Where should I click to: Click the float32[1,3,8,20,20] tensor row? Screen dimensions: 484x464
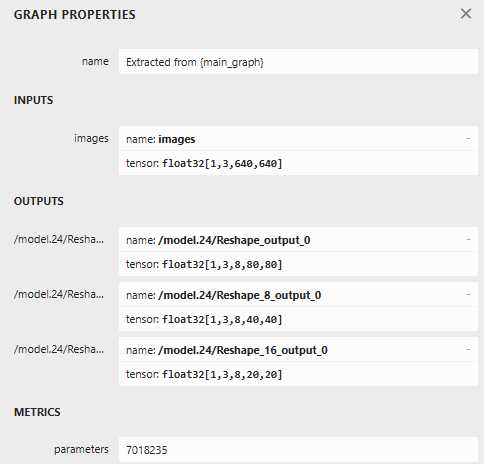[298, 374]
